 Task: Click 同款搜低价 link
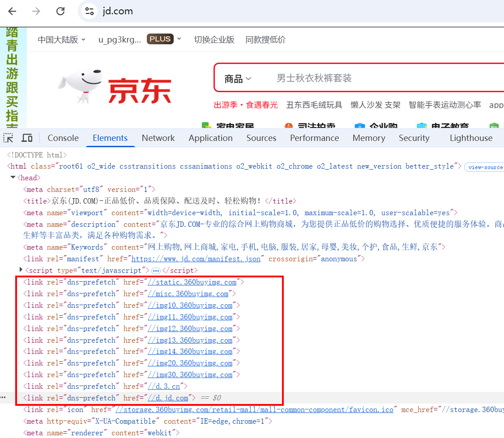(x=265, y=39)
